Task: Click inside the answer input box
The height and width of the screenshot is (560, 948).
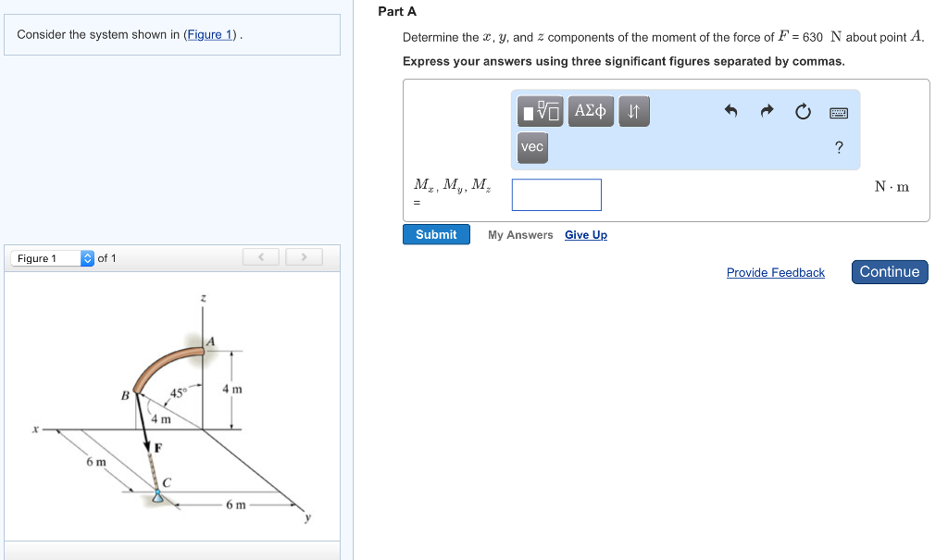Action: [555, 193]
